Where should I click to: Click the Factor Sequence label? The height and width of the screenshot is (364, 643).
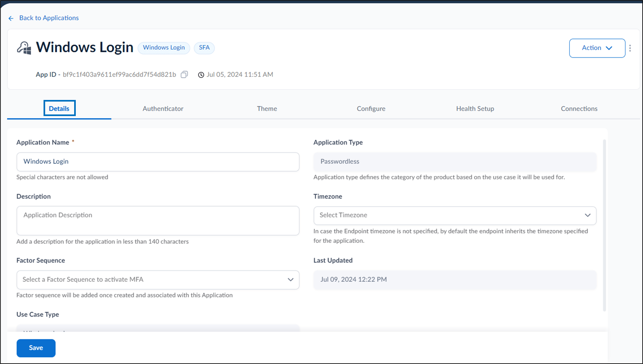click(41, 260)
